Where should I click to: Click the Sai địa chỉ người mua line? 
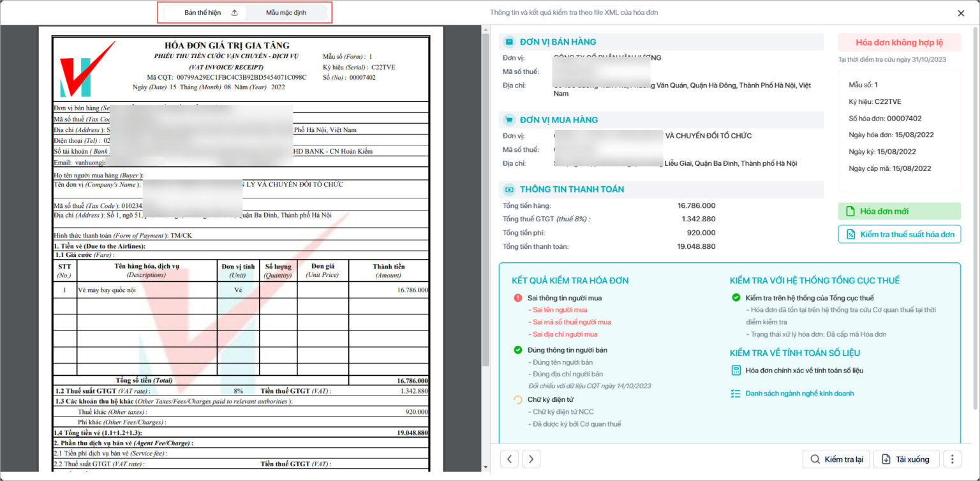point(563,334)
